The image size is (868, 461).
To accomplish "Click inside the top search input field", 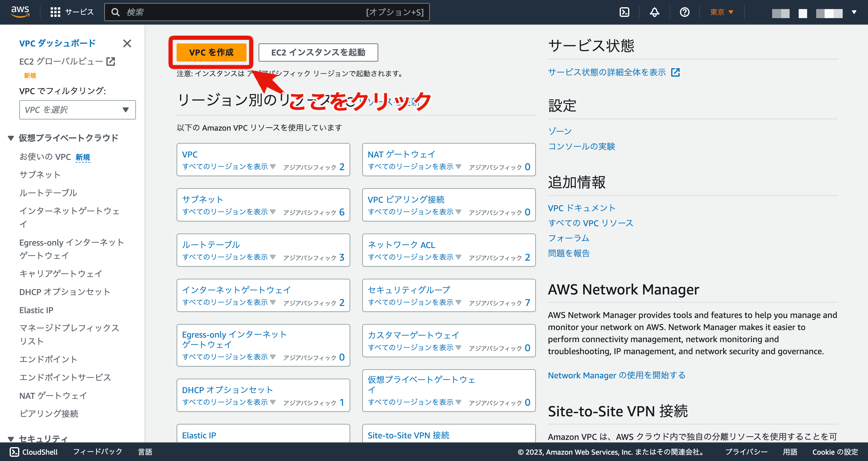I will tap(236, 12).
